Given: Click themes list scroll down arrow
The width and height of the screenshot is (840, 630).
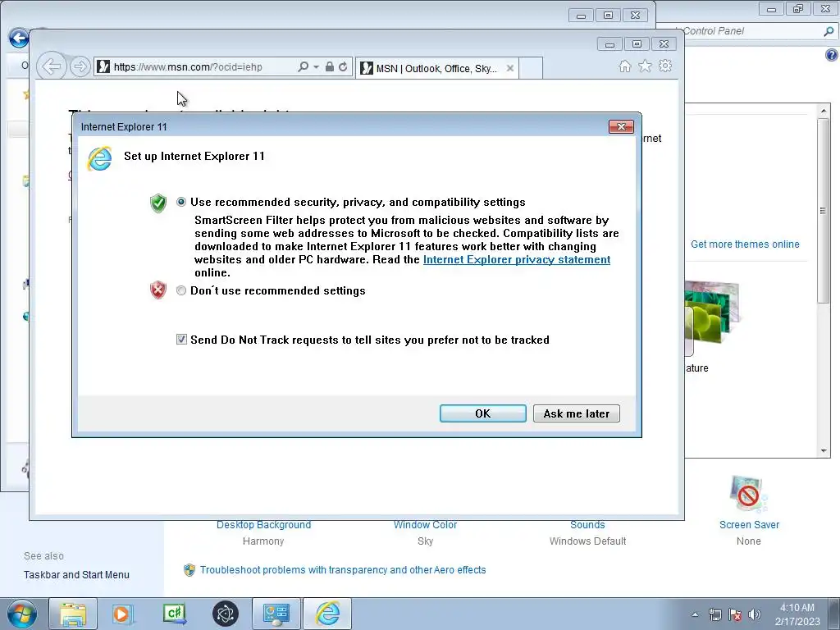Looking at the screenshot, I should 824,451.
